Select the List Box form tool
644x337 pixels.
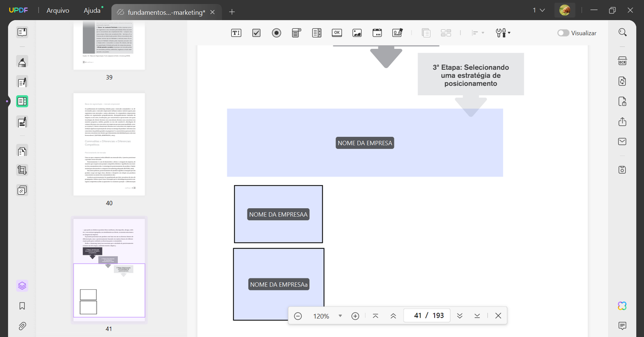[317, 33]
